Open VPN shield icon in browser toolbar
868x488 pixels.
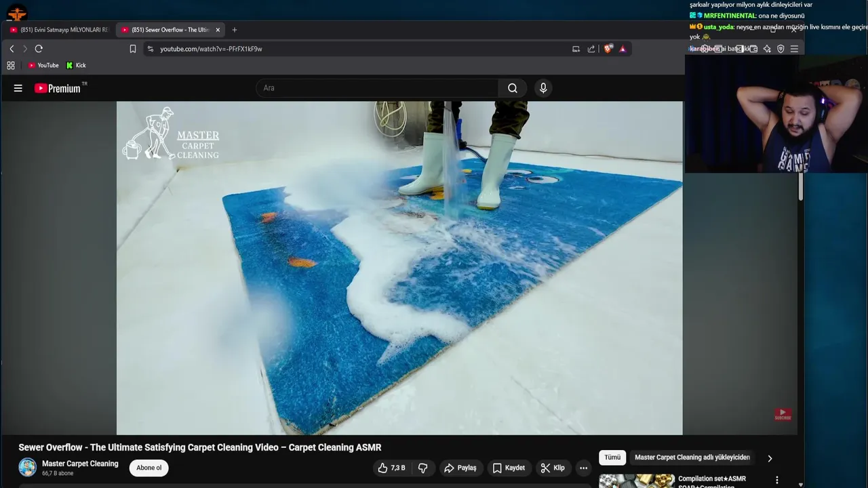point(781,49)
